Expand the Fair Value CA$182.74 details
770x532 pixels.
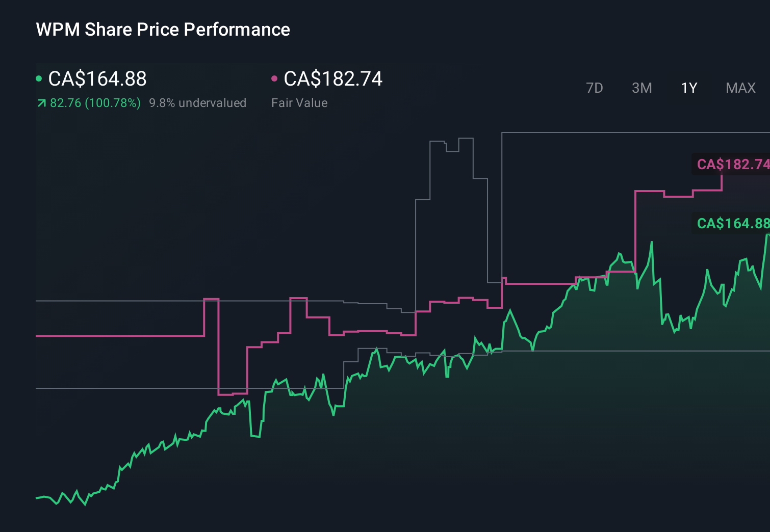(x=333, y=79)
